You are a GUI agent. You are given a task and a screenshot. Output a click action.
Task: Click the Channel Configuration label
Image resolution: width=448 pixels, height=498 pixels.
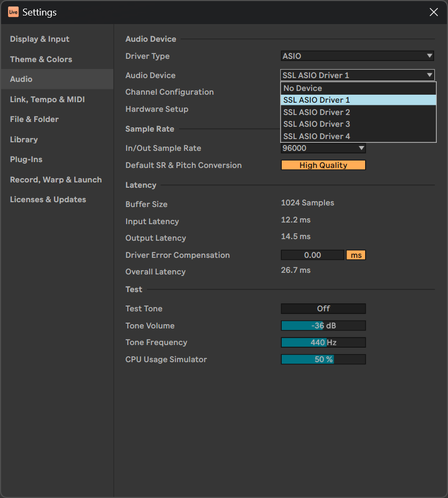[x=169, y=92]
